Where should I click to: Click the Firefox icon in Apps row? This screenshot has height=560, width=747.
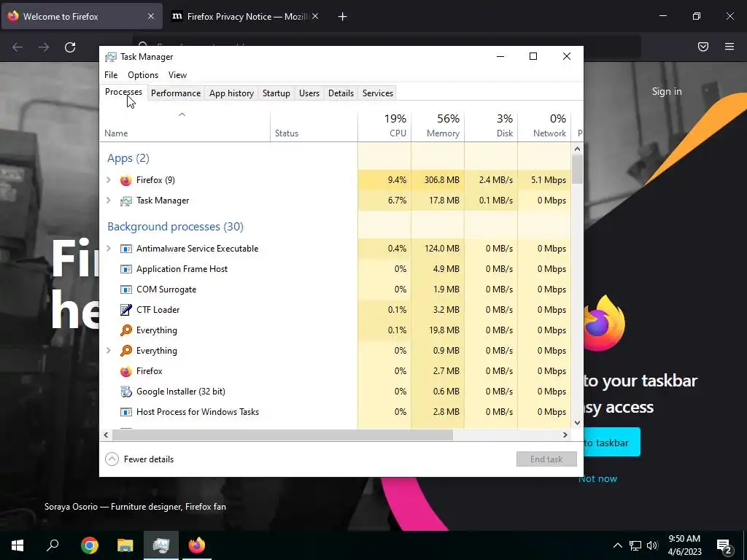(x=125, y=181)
